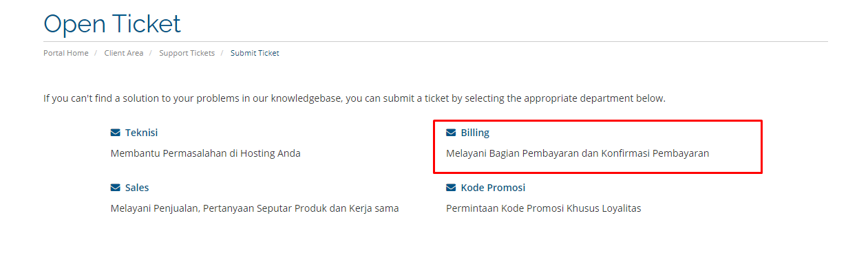
Task: Open Support Tickets breadcrumb link
Action: click(x=187, y=53)
